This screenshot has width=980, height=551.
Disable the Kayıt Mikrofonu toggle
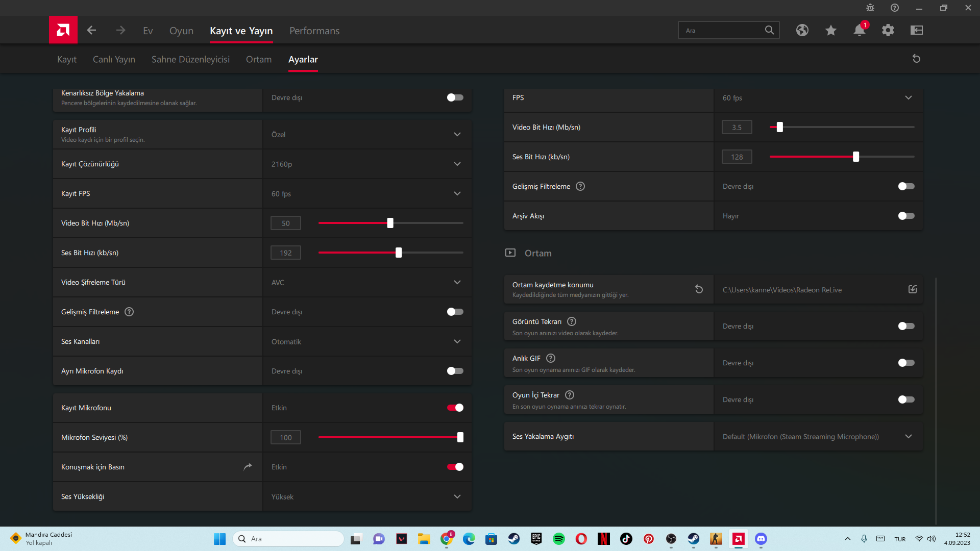[455, 408]
